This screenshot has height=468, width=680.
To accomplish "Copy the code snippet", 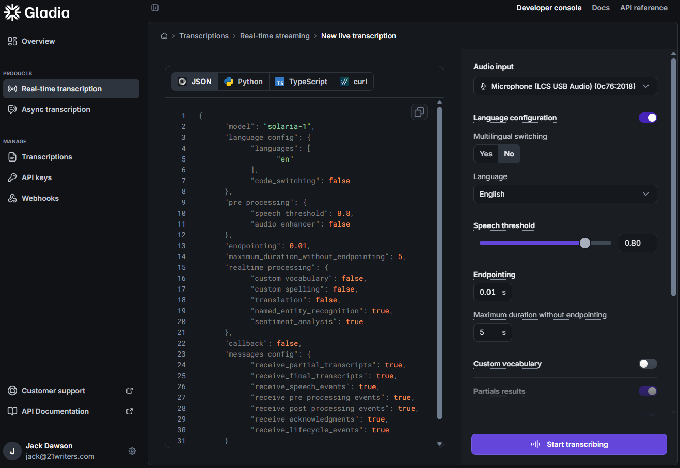I will 419,112.
